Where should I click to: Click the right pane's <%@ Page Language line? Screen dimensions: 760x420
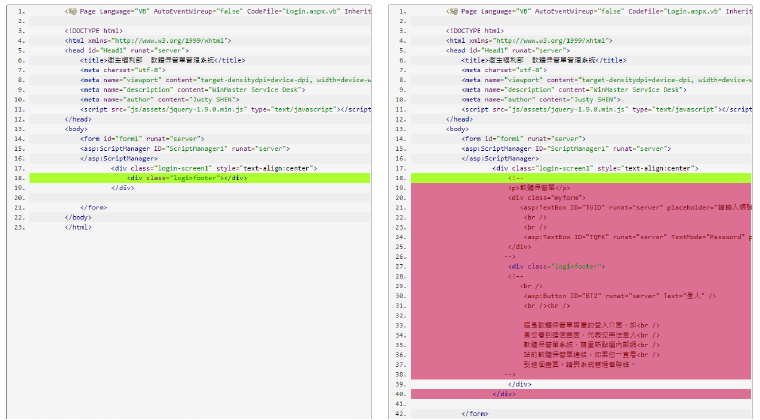(x=599, y=11)
